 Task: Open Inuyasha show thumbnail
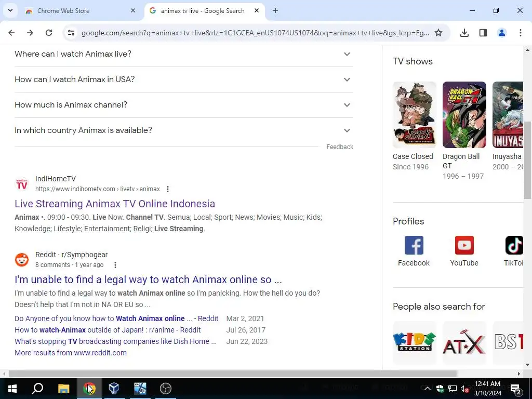tap(508, 115)
